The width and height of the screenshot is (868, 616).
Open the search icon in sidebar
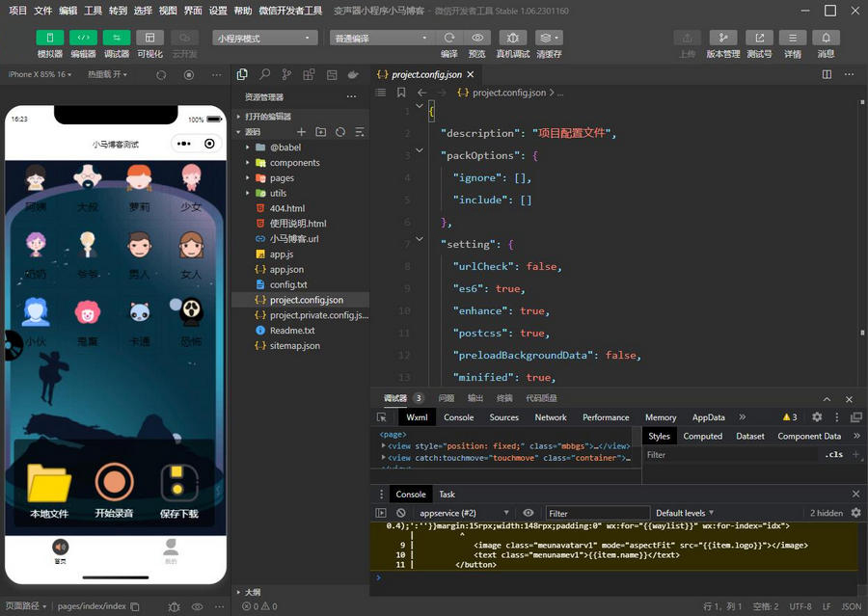click(264, 74)
